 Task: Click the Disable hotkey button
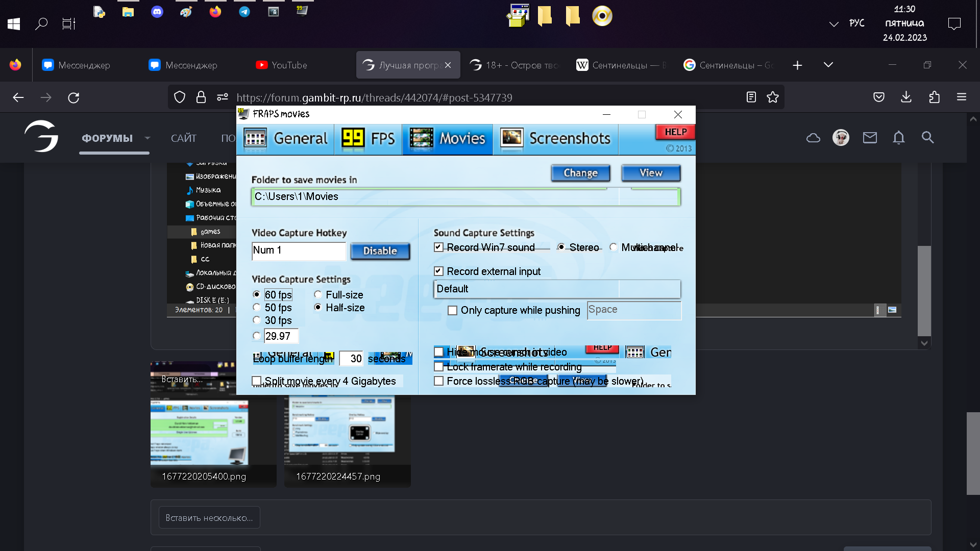pyautogui.click(x=380, y=251)
